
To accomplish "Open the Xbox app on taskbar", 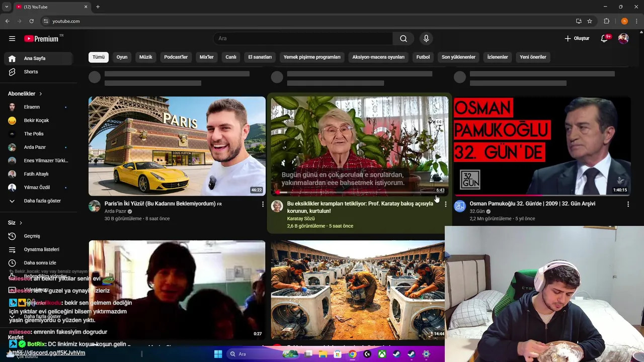I will coord(382,354).
